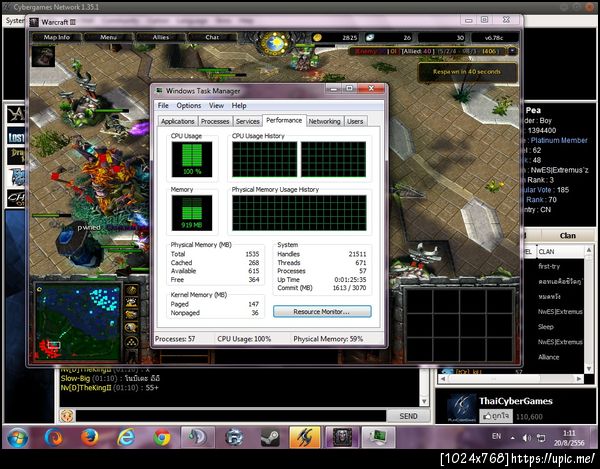Open Internet Explorer from the taskbar
The height and width of the screenshot is (469, 600).
126,437
